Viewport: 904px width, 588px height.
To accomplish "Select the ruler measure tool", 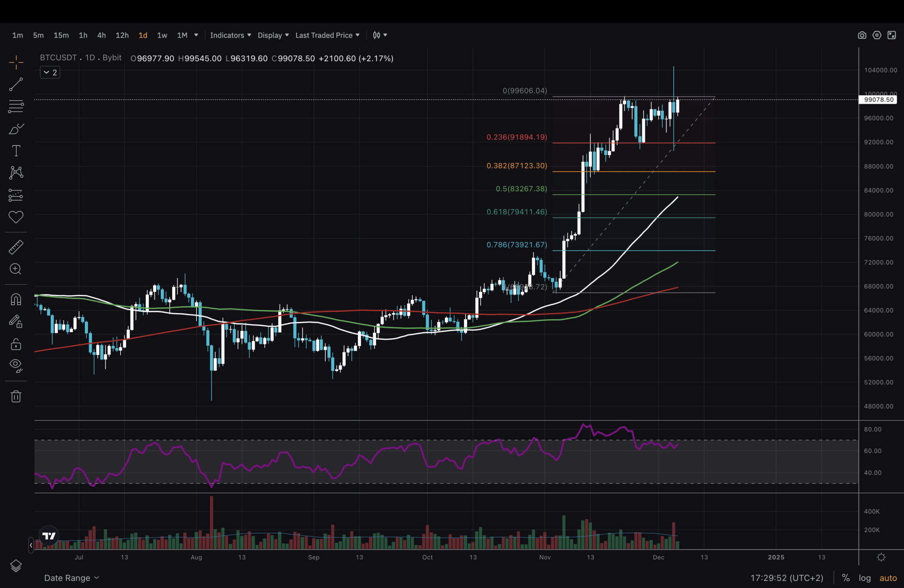I will [x=16, y=247].
